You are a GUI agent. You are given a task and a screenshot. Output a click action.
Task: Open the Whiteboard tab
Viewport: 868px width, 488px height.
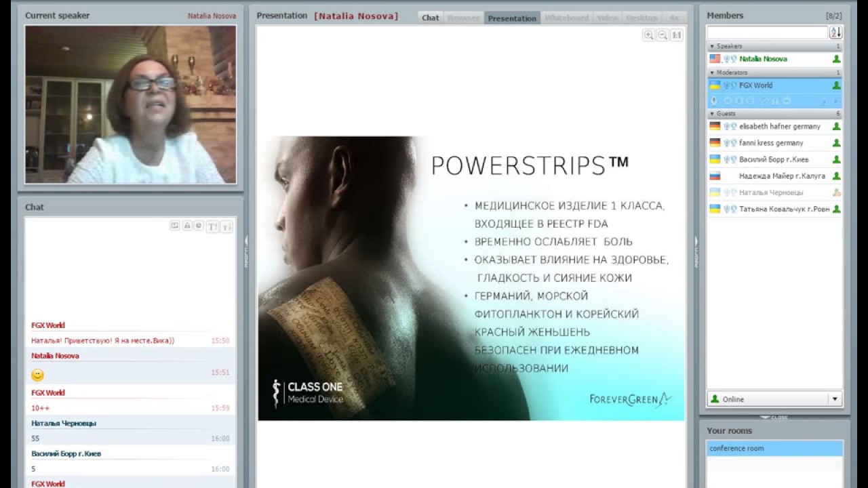[x=567, y=18]
